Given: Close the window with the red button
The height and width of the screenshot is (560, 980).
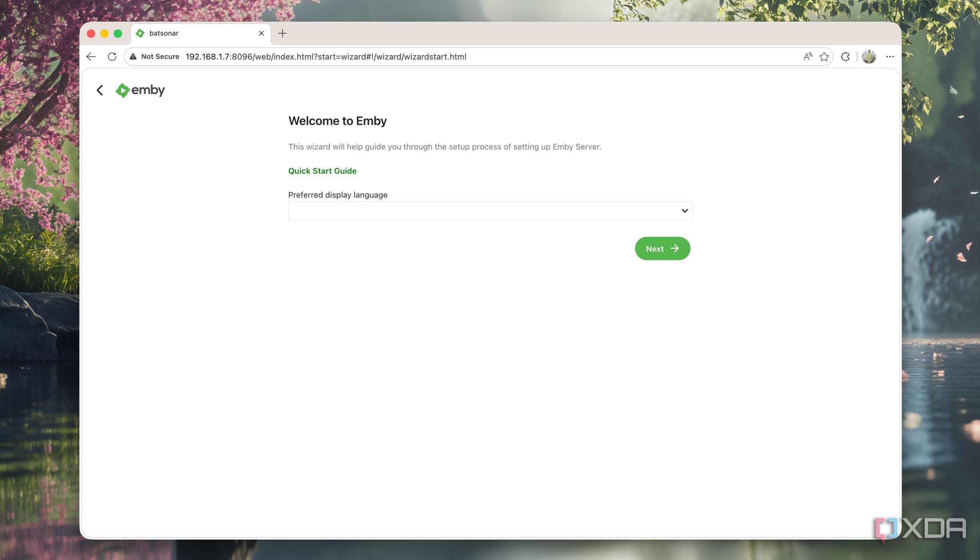Looking at the screenshot, I should click(x=91, y=34).
